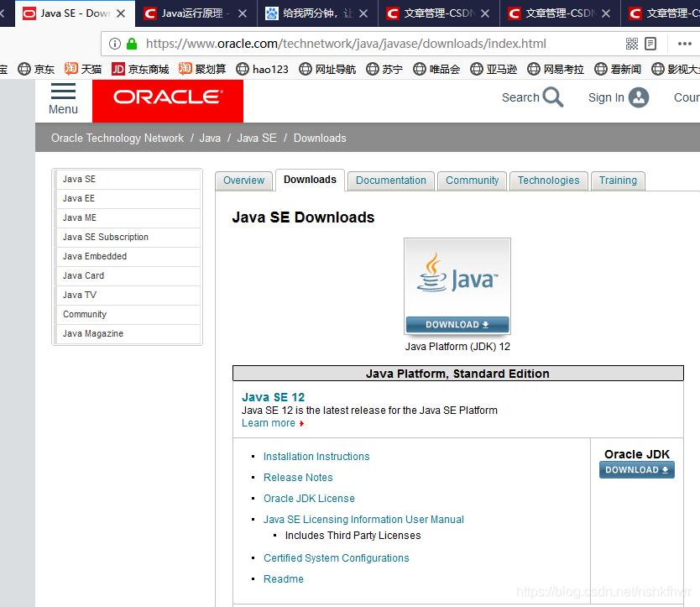This screenshot has width=700, height=607.
Task: Open Java SE Licensing Information User Manual
Action: [x=363, y=520]
